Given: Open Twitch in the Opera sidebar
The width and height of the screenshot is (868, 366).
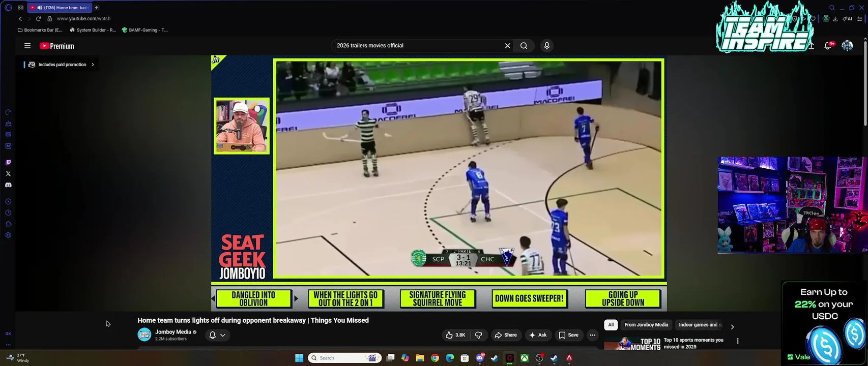Looking at the screenshot, I should click(8, 163).
